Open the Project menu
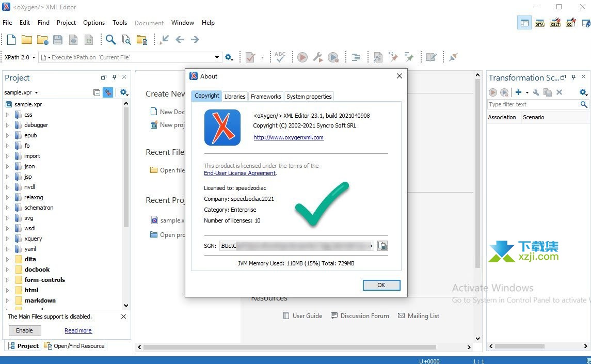 pyautogui.click(x=67, y=23)
